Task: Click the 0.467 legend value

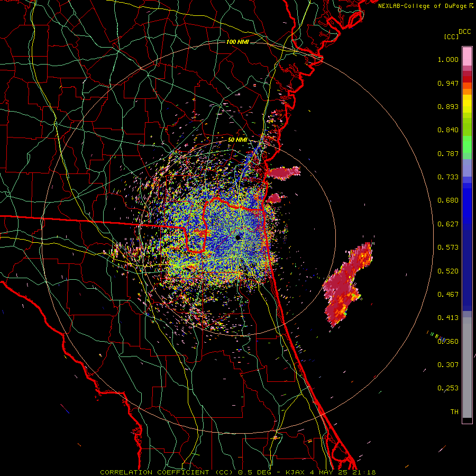Action: point(448,295)
